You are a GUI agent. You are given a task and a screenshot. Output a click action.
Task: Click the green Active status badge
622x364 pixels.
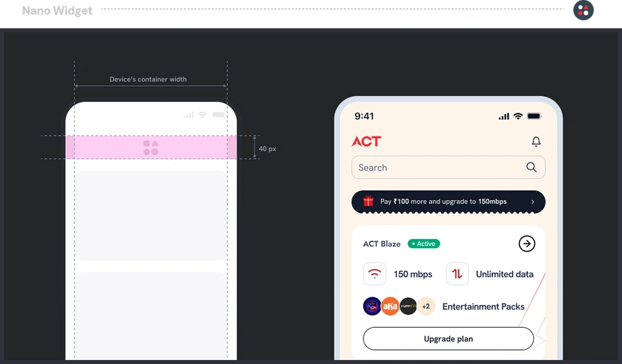(x=424, y=244)
